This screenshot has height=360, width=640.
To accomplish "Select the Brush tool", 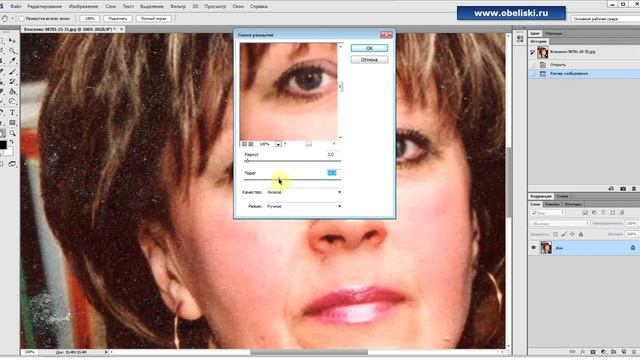I will (x=12, y=71).
